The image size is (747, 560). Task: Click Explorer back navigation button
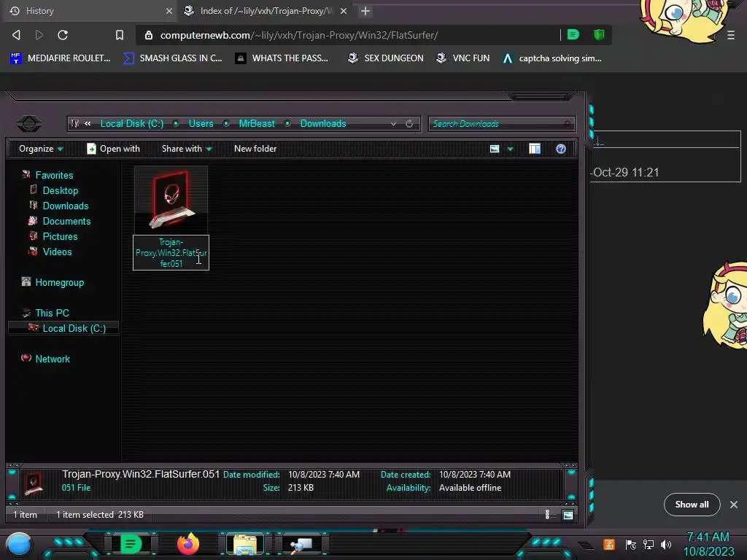click(28, 124)
